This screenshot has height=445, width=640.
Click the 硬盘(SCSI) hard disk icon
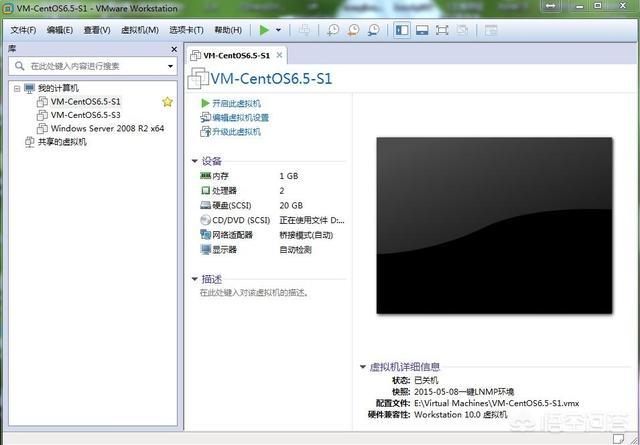pyautogui.click(x=205, y=205)
